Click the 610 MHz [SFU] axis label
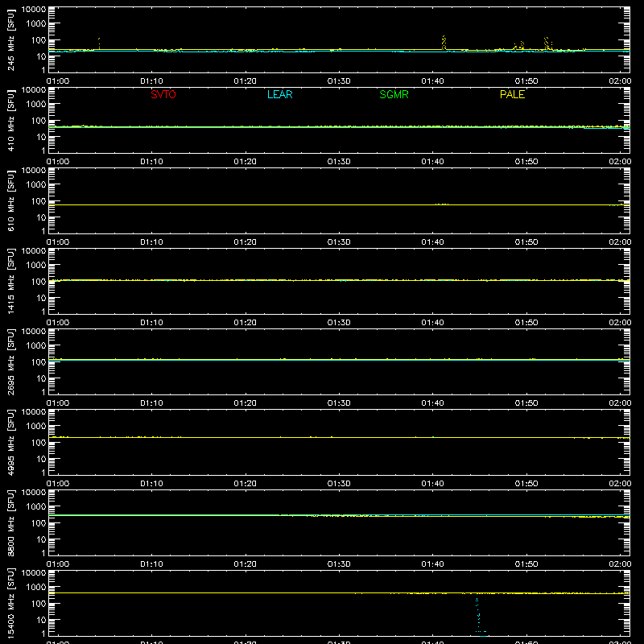 (x=10, y=200)
